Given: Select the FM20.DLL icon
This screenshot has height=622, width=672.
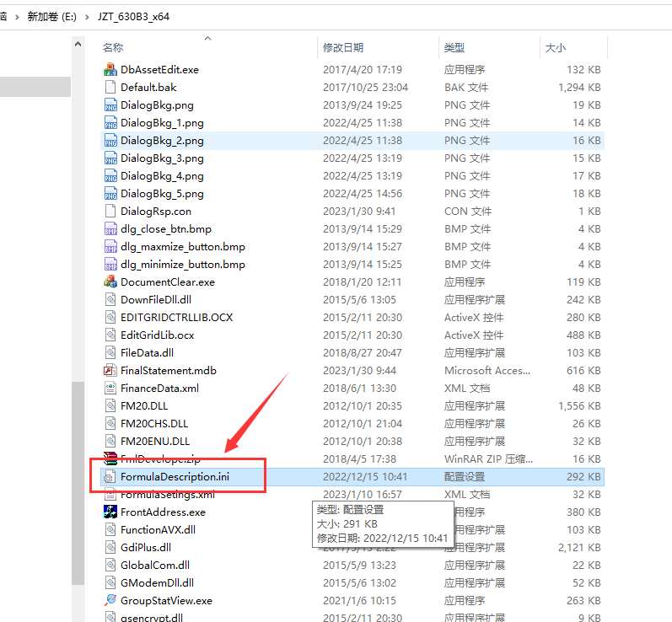Looking at the screenshot, I should (x=110, y=406).
